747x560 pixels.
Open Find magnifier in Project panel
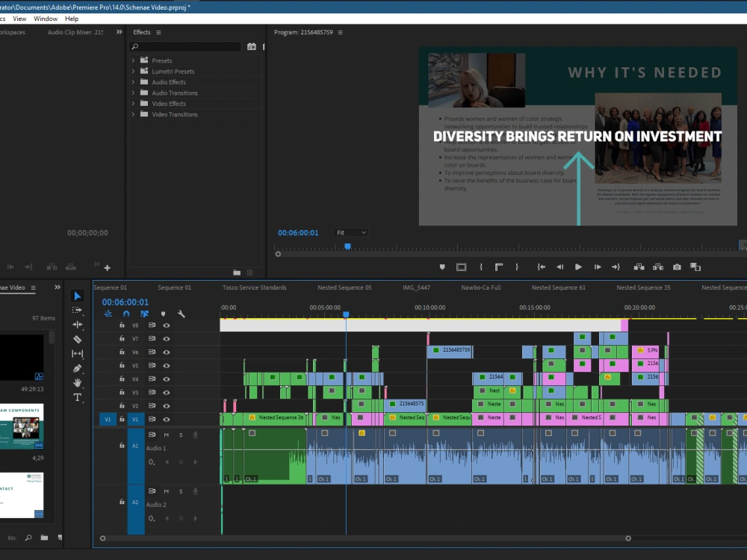pyautogui.click(x=28, y=538)
